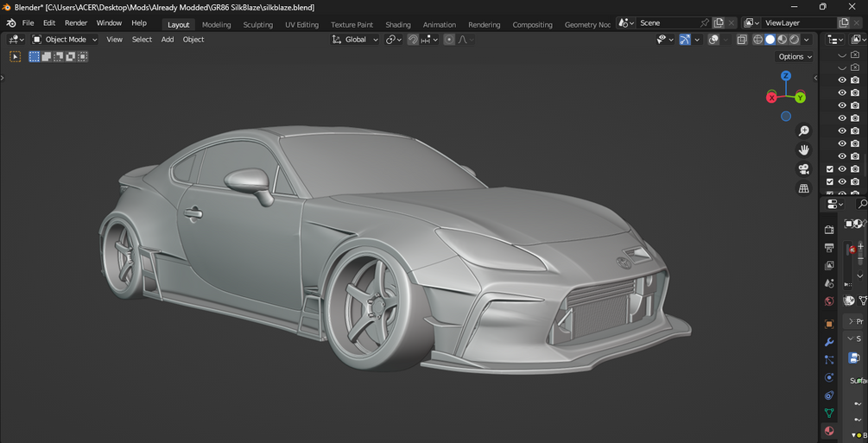This screenshot has width=868, height=443.
Task: Switch to Rendered viewport shading
Action: [795, 40]
